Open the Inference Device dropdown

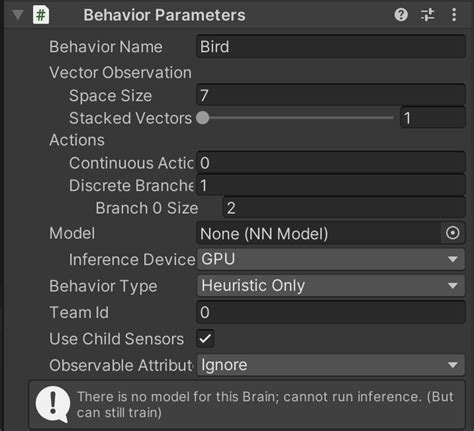coord(331,259)
